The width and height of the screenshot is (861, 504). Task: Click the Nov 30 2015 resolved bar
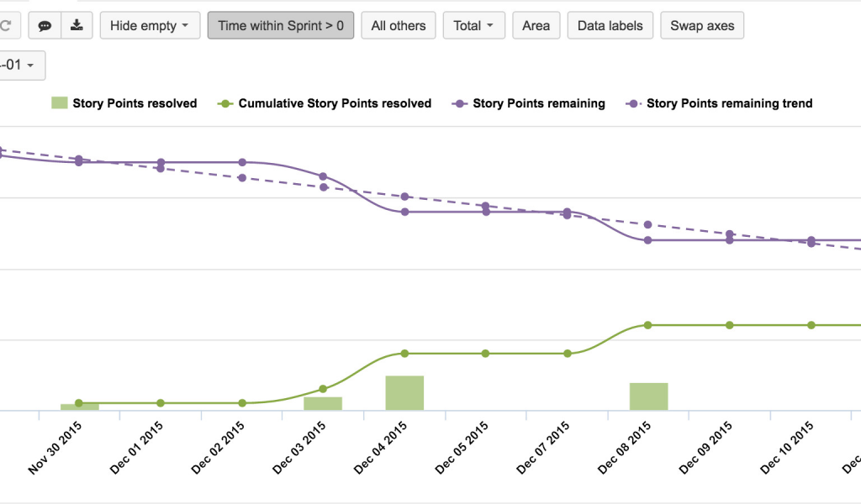(79, 407)
